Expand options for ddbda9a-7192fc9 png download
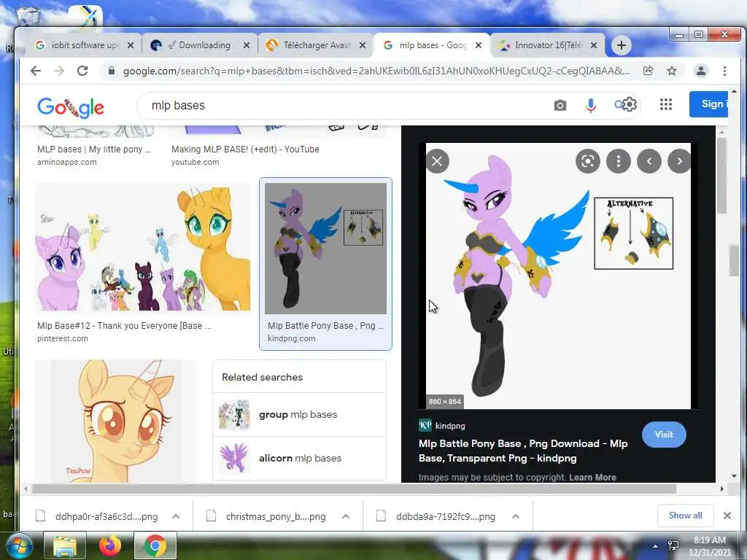 (x=516, y=516)
